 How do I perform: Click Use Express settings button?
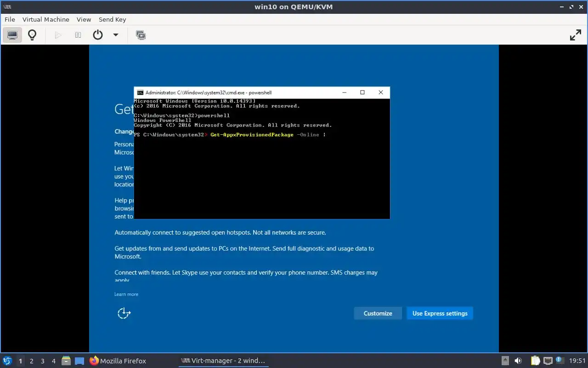pyautogui.click(x=440, y=313)
